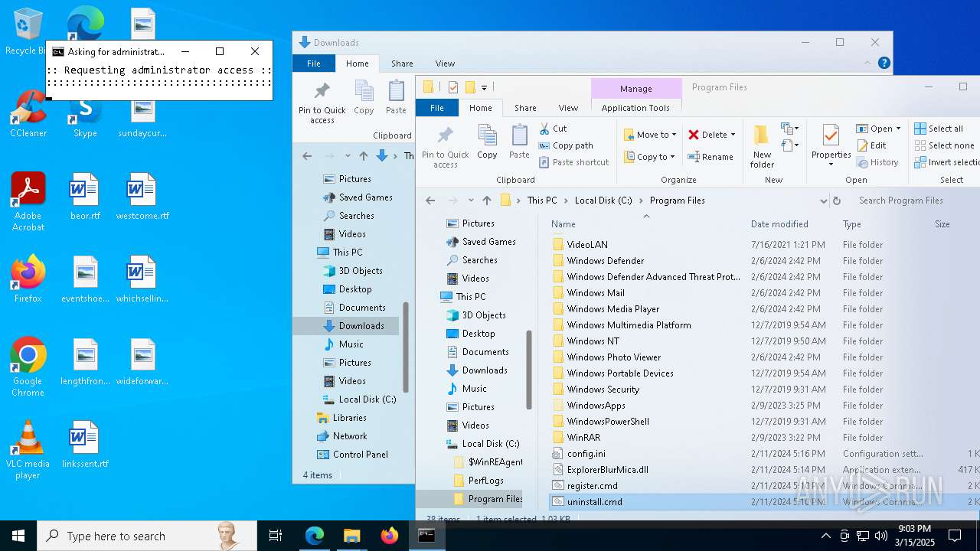Open the Open button dropdown arrow
The image size is (980, 551).
pyautogui.click(x=898, y=129)
